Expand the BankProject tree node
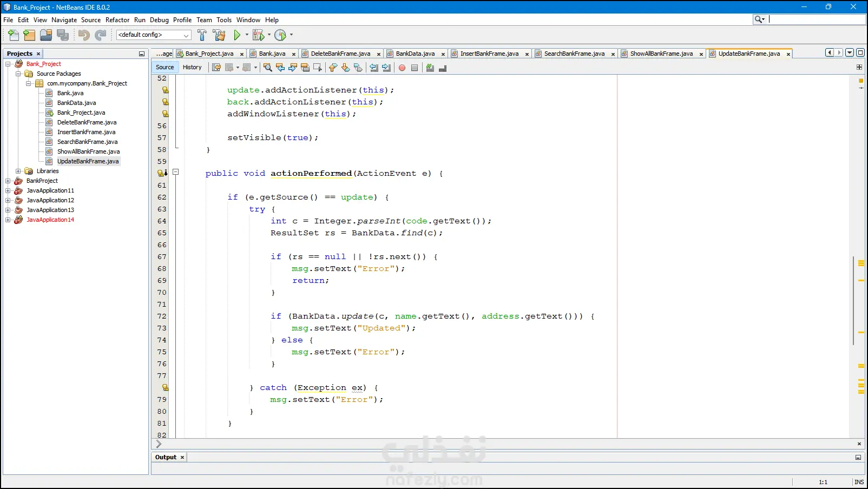This screenshot has height=489, width=868. point(8,181)
